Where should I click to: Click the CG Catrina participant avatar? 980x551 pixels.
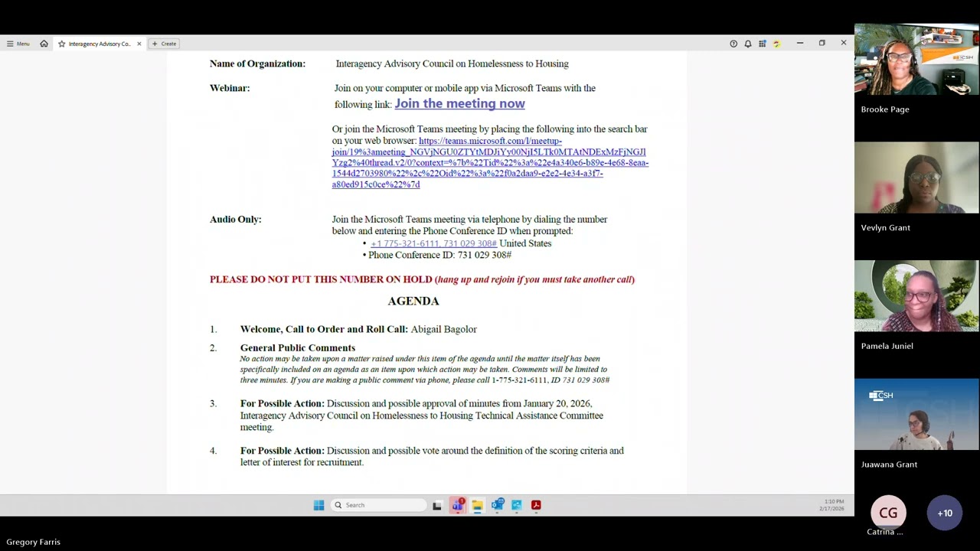click(888, 514)
